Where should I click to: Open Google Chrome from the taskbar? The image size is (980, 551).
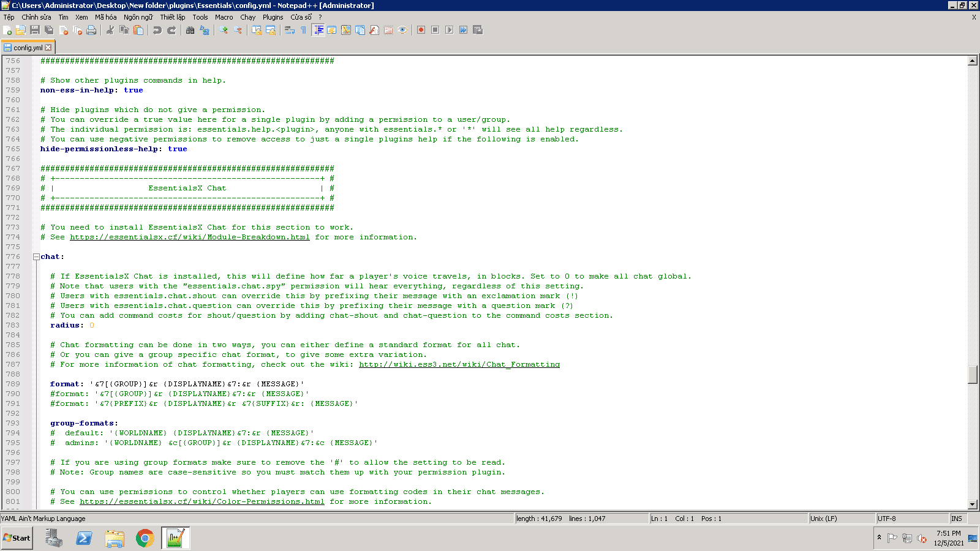[145, 538]
